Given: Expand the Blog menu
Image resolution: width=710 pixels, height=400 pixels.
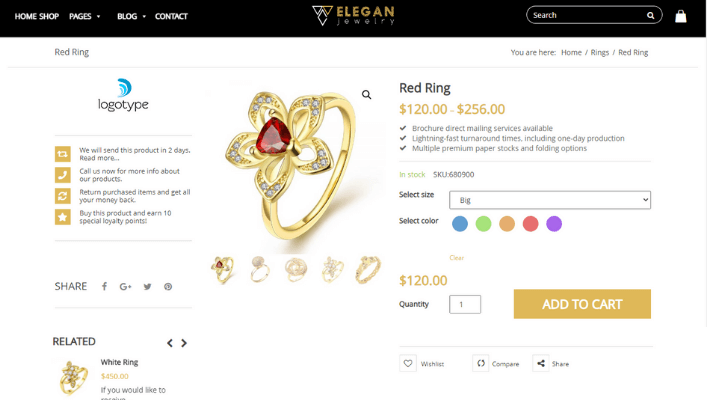Looking at the screenshot, I should pyautogui.click(x=132, y=16).
